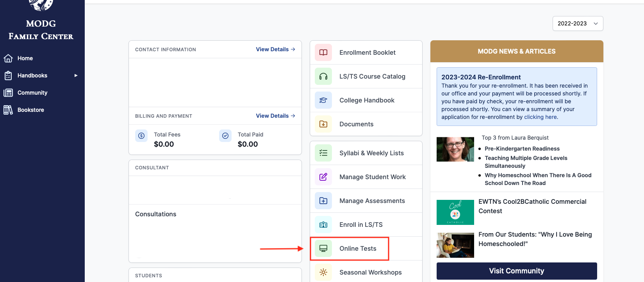This screenshot has height=282, width=644.
Task: Click the Online Tests monitor icon
Action: [x=323, y=248]
